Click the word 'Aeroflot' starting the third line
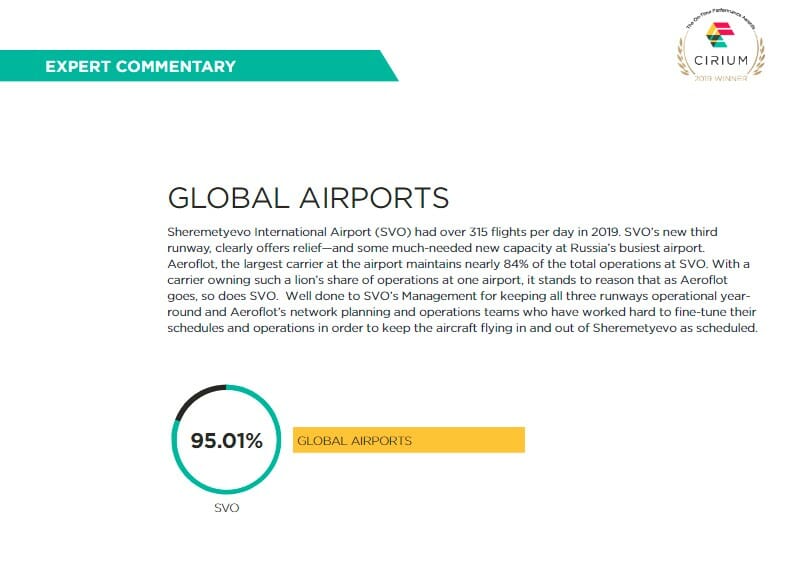Screen dimensions: 809x563 point(191,264)
